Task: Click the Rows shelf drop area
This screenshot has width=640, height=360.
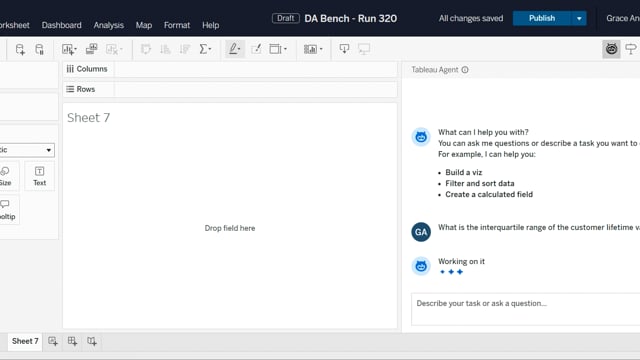Action: tap(256, 89)
